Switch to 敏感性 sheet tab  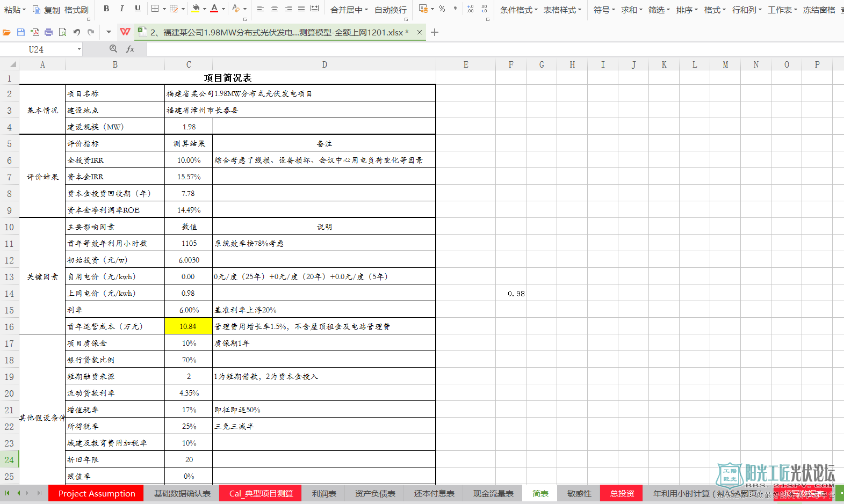coord(579,493)
